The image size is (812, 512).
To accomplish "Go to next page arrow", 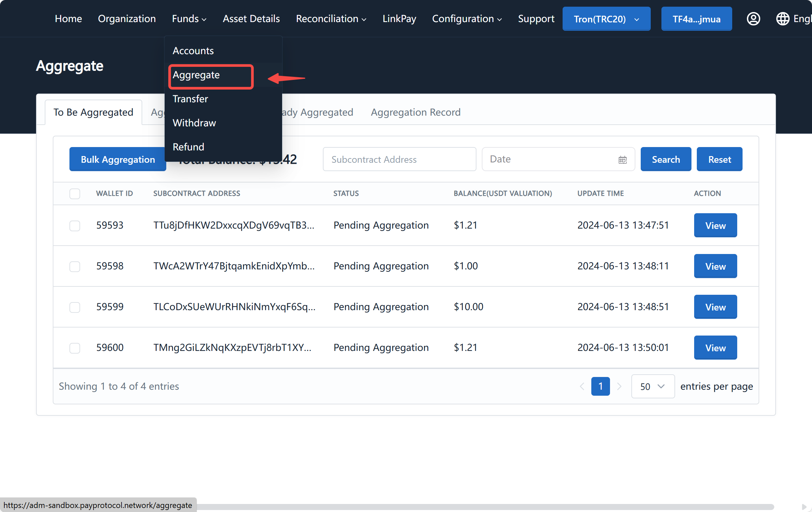I will click(x=619, y=386).
